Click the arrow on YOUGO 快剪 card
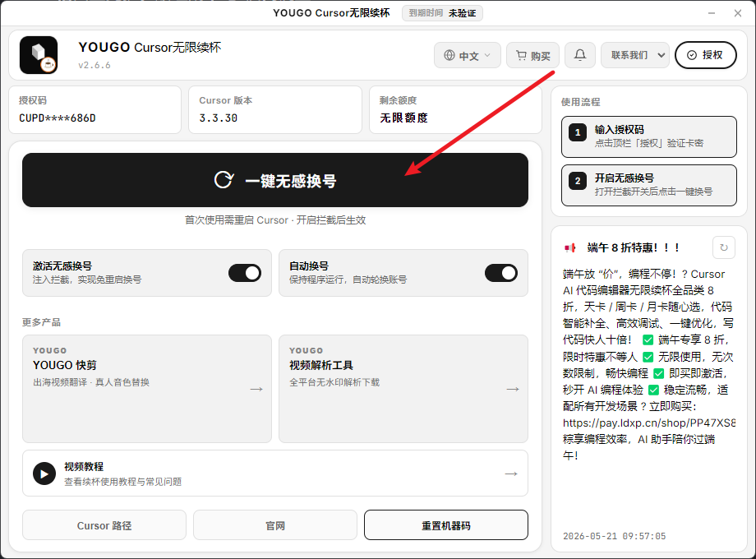The width and height of the screenshot is (756, 559). (x=256, y=389)
